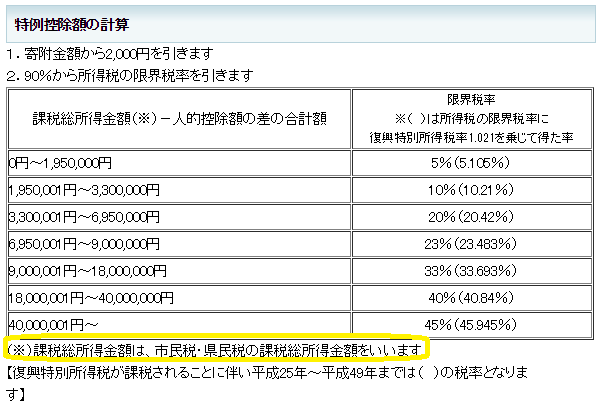
Task: Click the 33%(33.693%) rate cell
Action: [x=472, y=271]
